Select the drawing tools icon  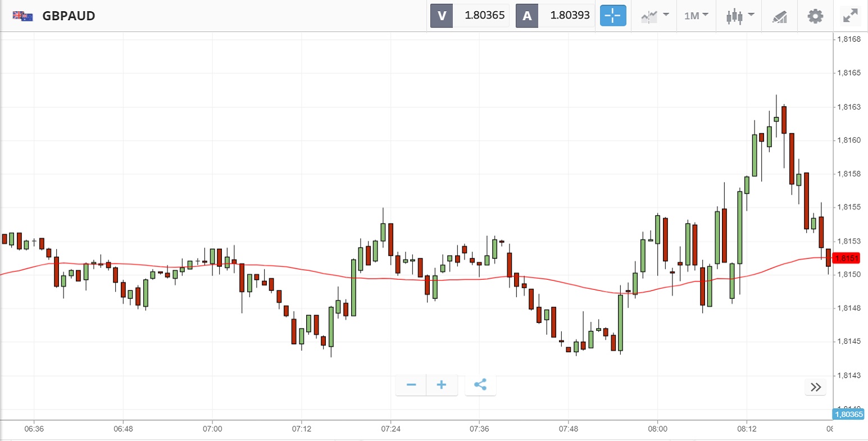[x=780, y=16]
